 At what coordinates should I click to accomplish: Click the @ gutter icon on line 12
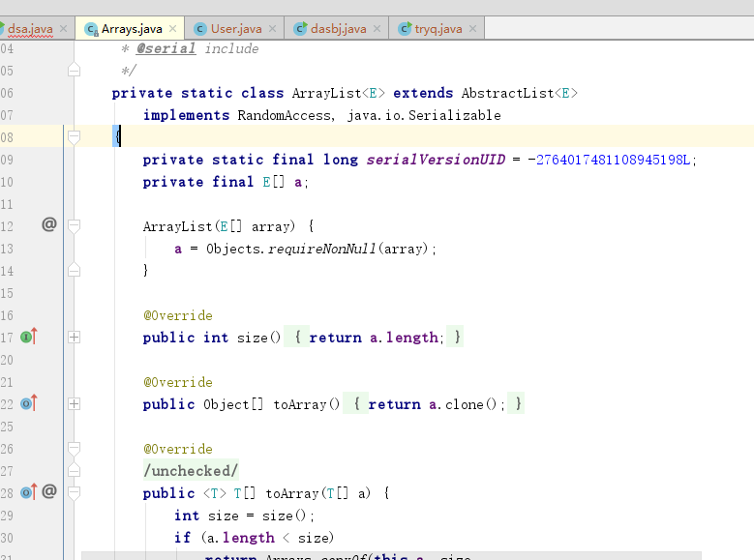click(49, 224)
